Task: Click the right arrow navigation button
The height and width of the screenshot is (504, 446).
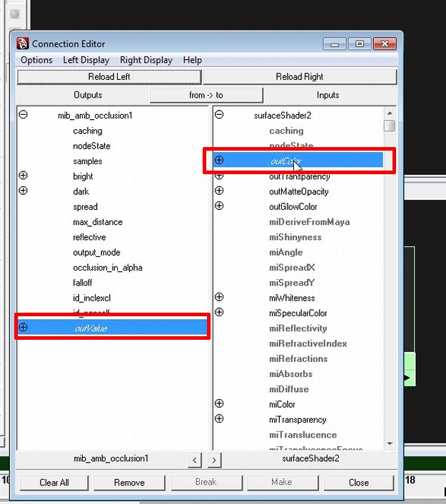Action: click(214, 460)
